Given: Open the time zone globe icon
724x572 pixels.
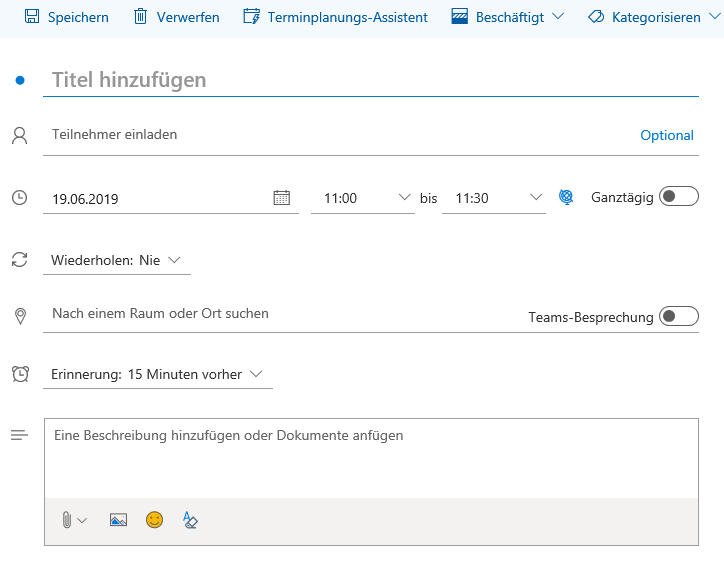Looking at the screenshot, I should (566, 198).
